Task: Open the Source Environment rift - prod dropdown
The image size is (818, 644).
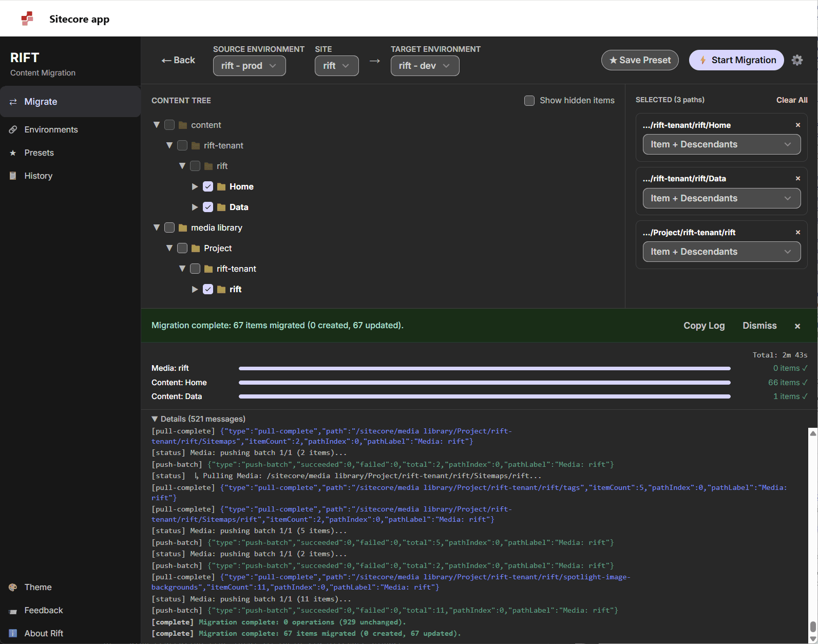Action: click(250, 66)
